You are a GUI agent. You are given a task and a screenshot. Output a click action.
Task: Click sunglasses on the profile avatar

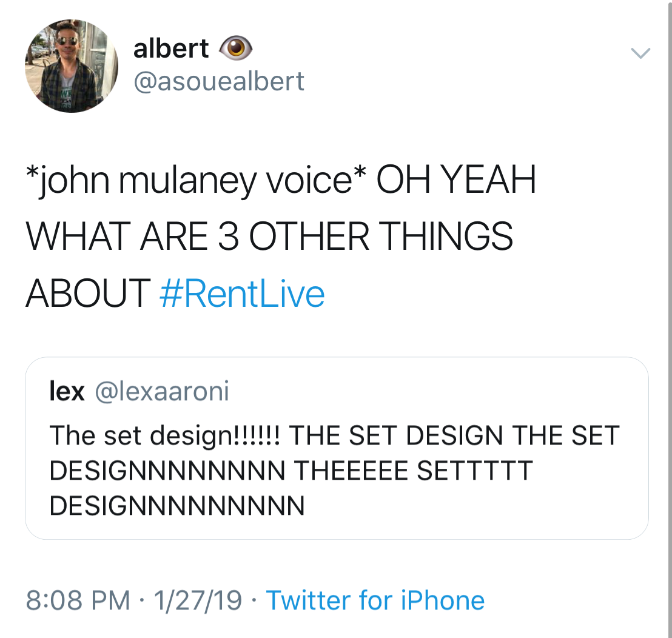click(x=68, y=42)
